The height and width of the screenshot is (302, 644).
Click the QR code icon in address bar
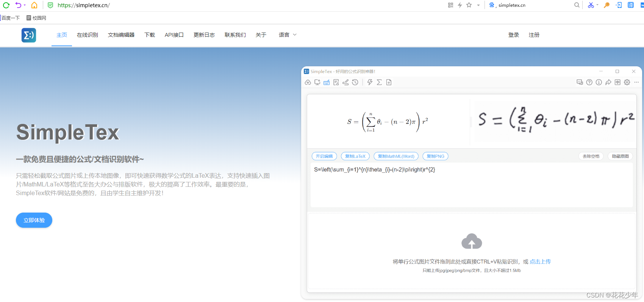tap(450, 5)
